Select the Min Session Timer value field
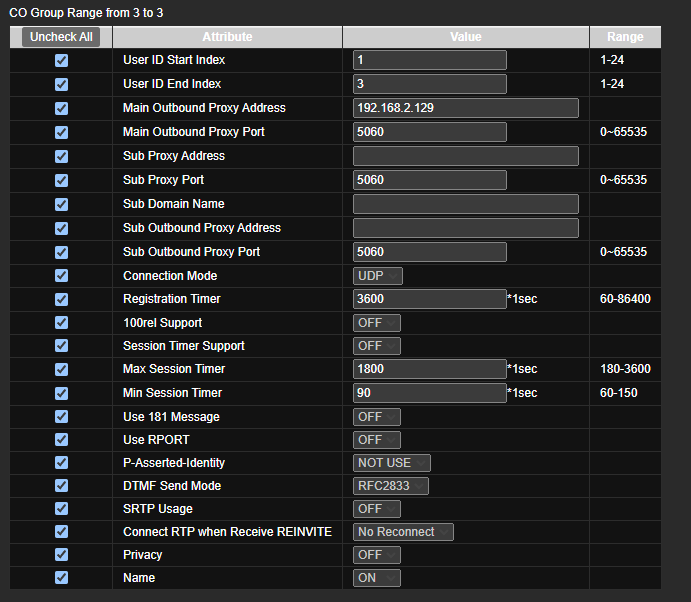Screen dimensions: 691x602 click(430, 393)
